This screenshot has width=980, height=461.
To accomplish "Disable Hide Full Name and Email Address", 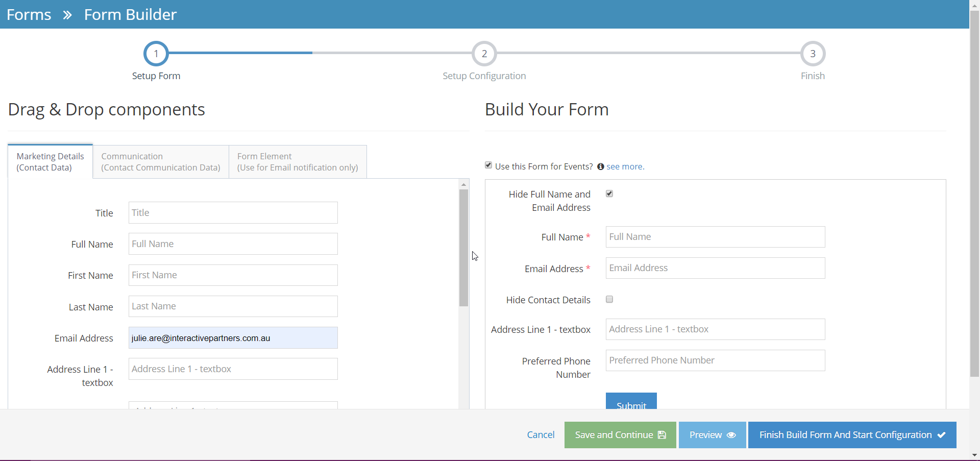I will coord(609,193).
